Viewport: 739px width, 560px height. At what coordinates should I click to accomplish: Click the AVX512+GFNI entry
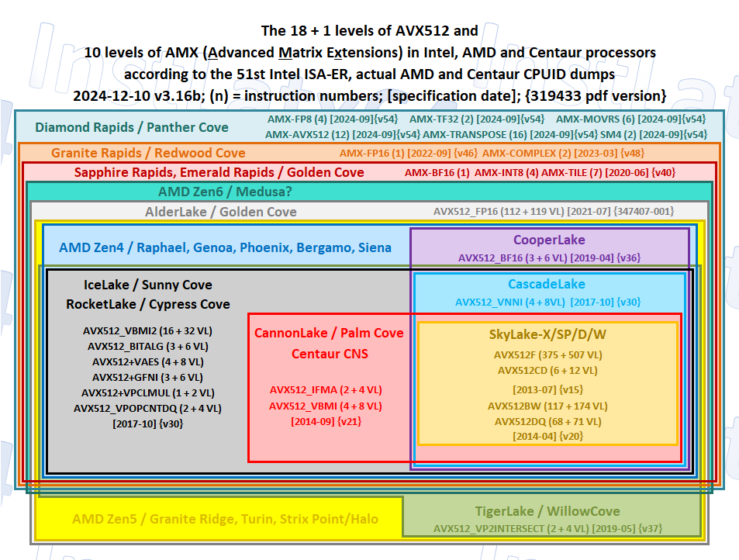pyautogui.click(x=147, y=377)
